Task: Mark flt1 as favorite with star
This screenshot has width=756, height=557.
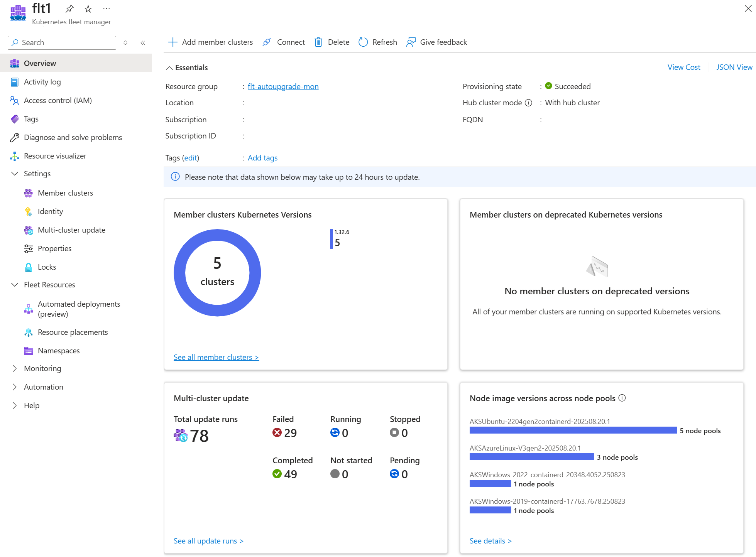Action: click(x=88, y=8)
